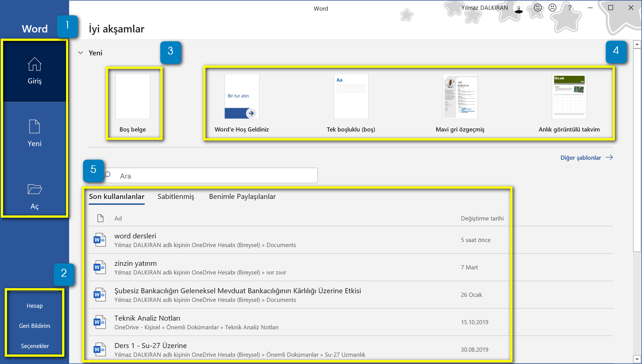This screenshot has width=642, height=364.
Task: Open the word dersleri document
Action: point(351,240)
